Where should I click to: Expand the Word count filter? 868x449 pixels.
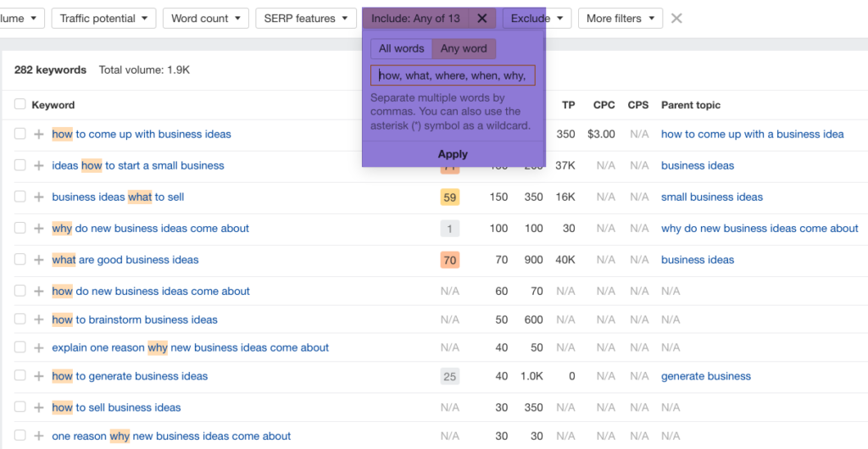[206, 19]
